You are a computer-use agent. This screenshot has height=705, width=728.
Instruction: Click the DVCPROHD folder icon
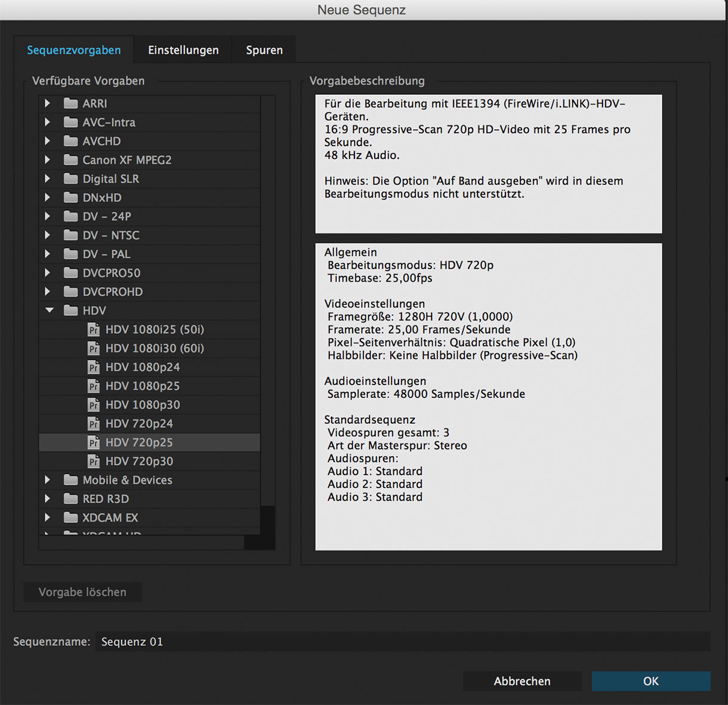point(71,291)
